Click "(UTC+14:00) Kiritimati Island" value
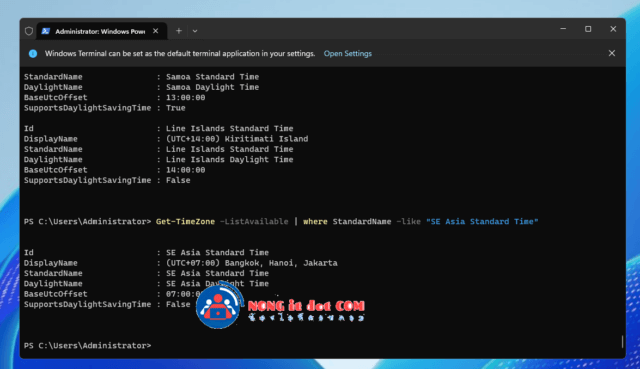 coord(237,139)
